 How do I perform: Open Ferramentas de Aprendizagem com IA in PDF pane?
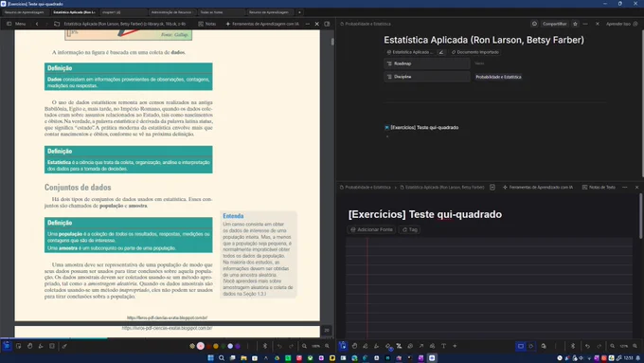point(262,24)
